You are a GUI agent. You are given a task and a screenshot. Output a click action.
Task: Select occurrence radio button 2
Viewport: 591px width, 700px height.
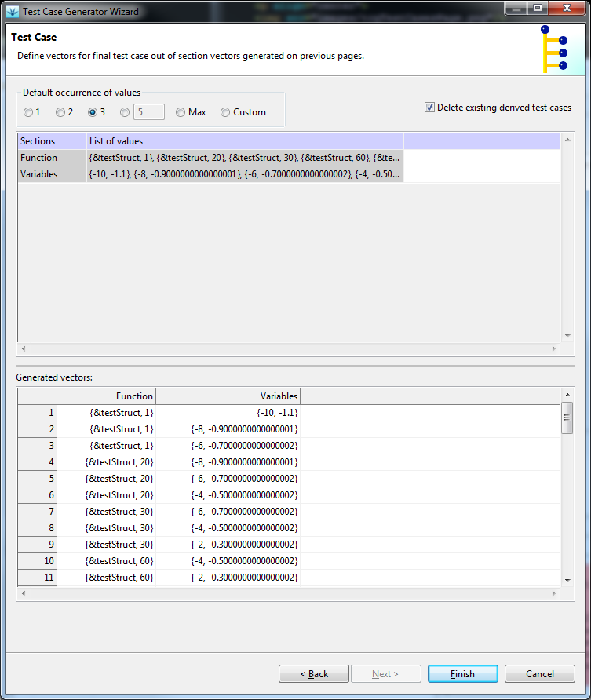click(60, 112)
